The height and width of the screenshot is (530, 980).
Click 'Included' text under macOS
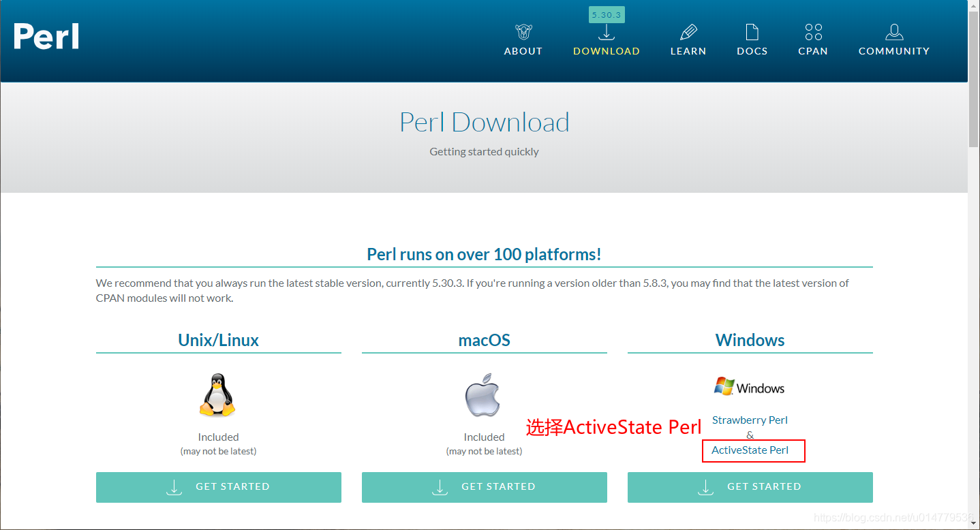(x=484, y=437)
